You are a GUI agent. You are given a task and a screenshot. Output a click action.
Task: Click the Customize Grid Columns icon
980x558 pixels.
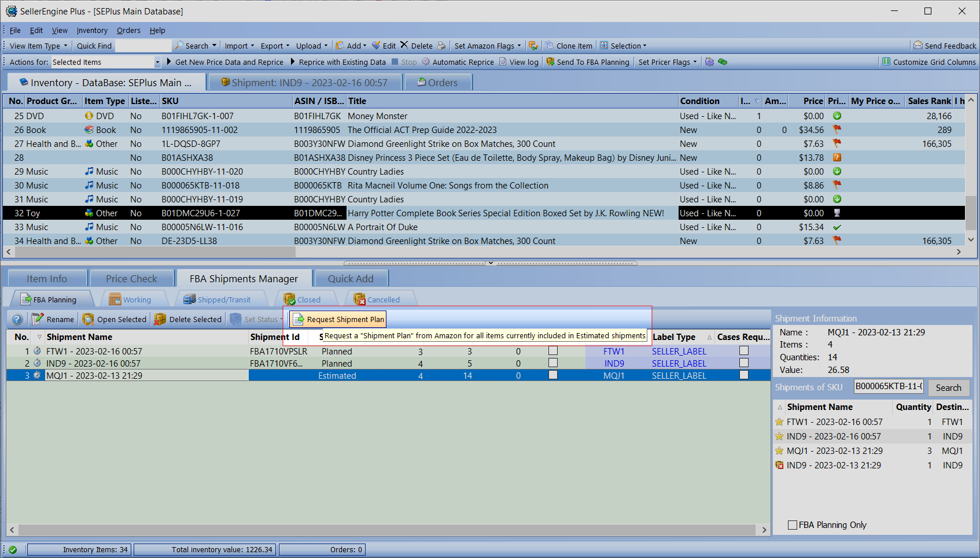tap(886, 62)
